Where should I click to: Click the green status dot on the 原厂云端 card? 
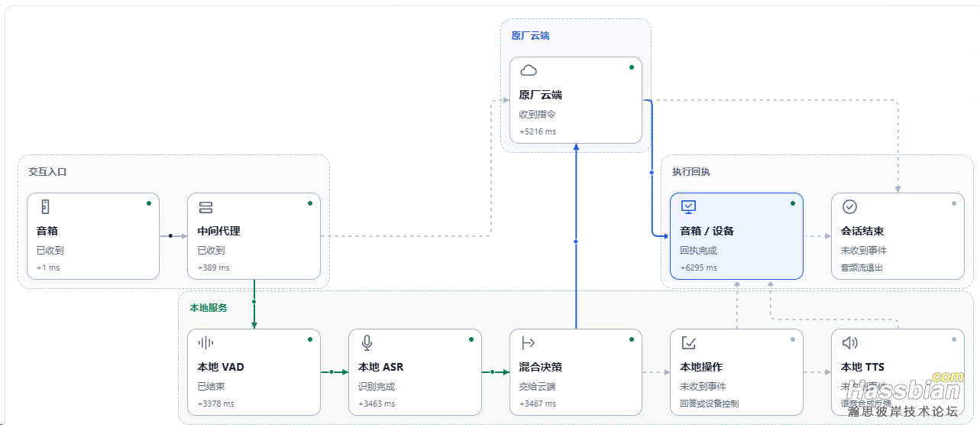point(631,67)
